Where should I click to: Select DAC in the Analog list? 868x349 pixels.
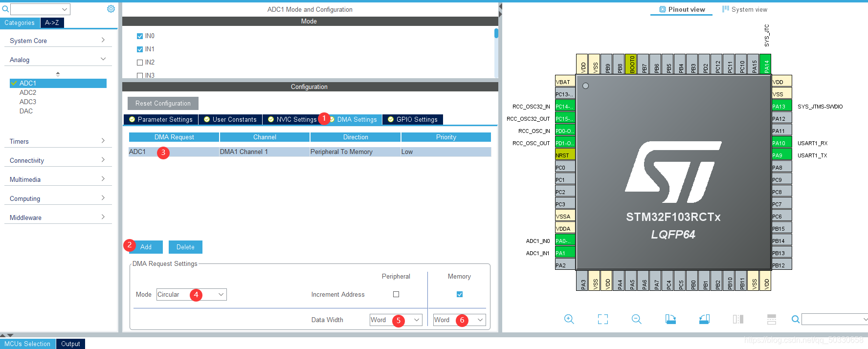26,111
